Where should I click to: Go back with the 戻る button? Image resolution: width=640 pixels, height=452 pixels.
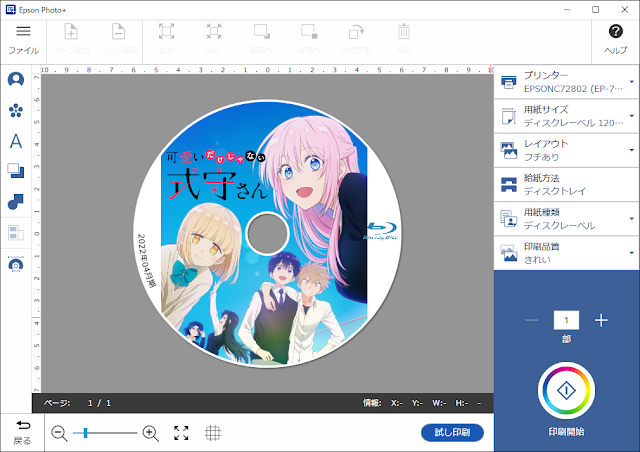[22, 432]
